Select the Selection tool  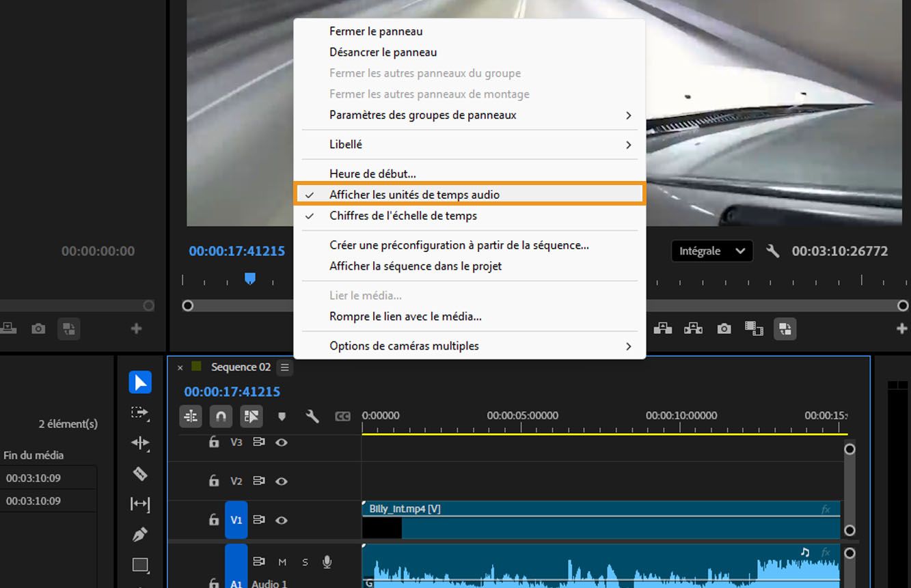(x=140, y=382)
